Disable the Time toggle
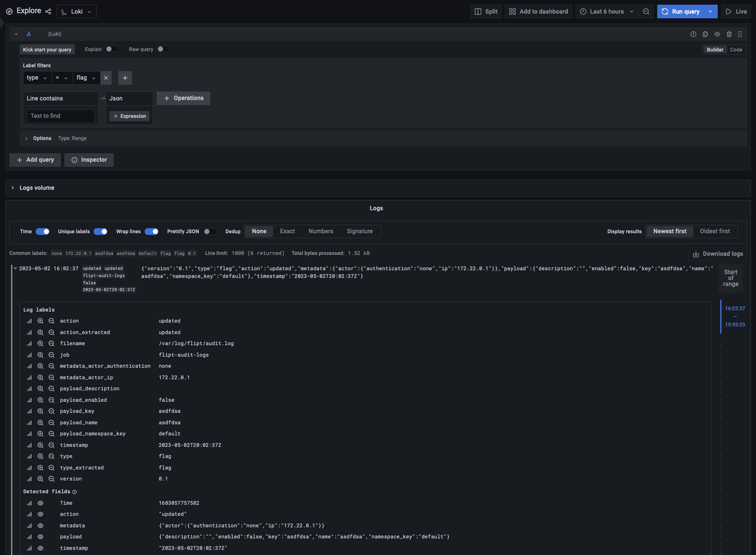The width and height of the screenshot is (756, 555). [x=43, y=232]
